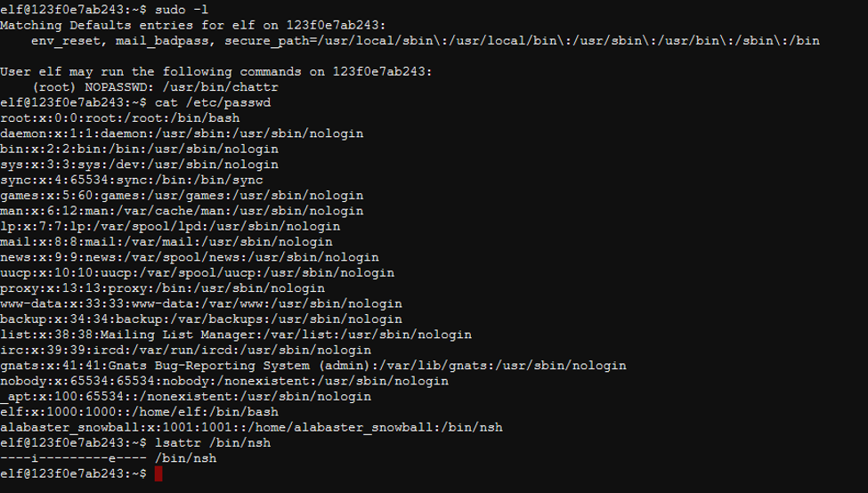The image size is (868, 493).
Task: Click the elf:x:1000:1000 passwd line
Action: (139, 412)
